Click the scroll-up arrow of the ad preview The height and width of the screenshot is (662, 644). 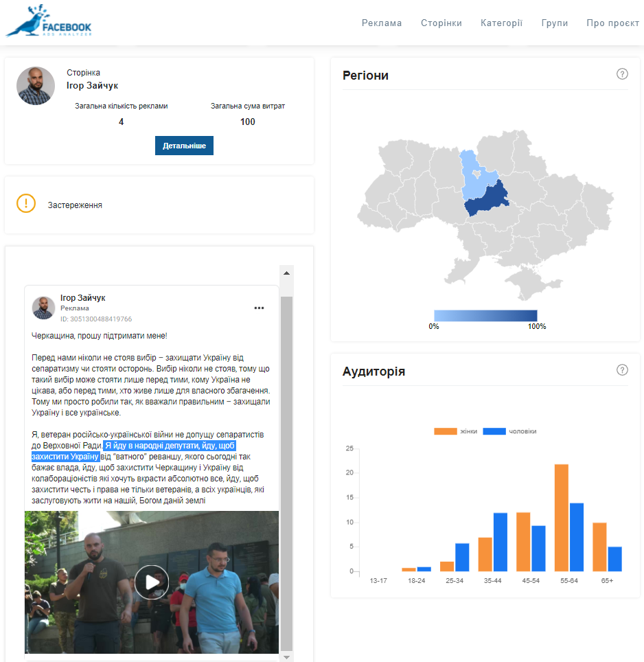pos(286,273)
